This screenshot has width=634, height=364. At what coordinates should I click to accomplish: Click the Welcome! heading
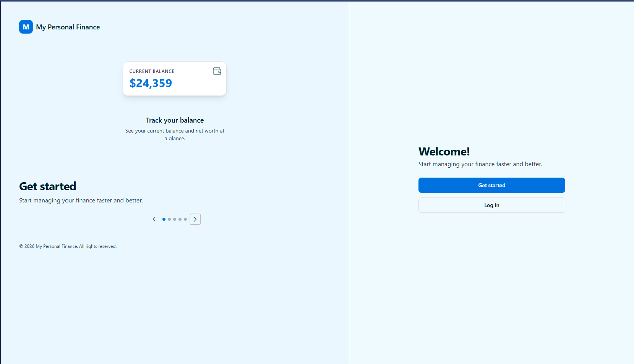[x=444, y=152]
